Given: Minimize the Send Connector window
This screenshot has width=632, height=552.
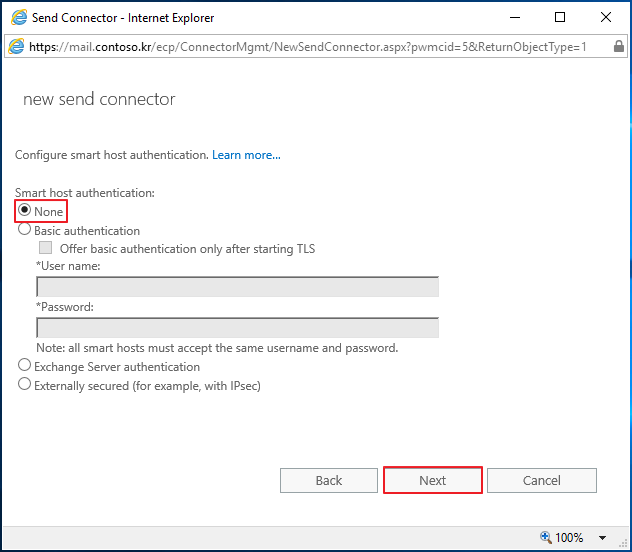Looking at the screenshot, I should click(x=515, y=17).
